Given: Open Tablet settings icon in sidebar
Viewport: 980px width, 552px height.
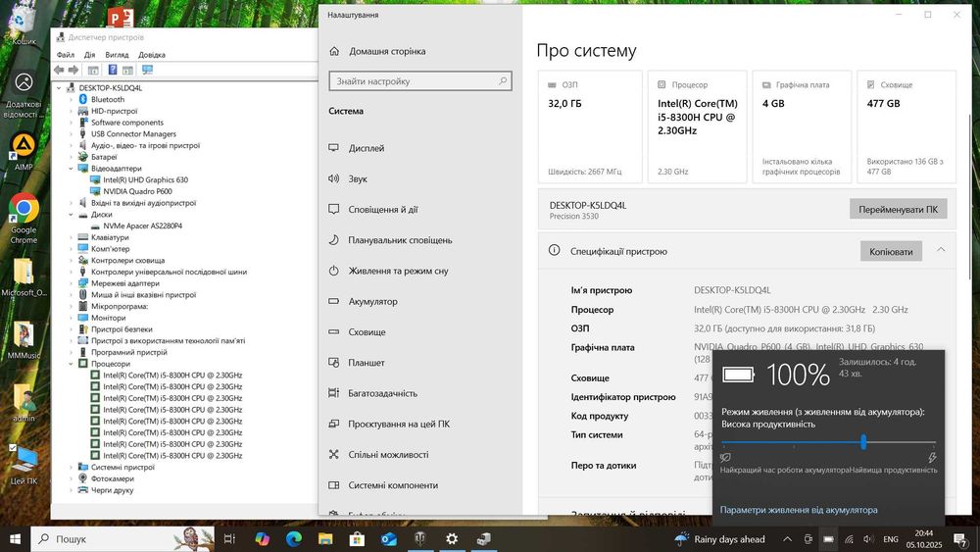Looking at the screenshot, I should 334,363.
